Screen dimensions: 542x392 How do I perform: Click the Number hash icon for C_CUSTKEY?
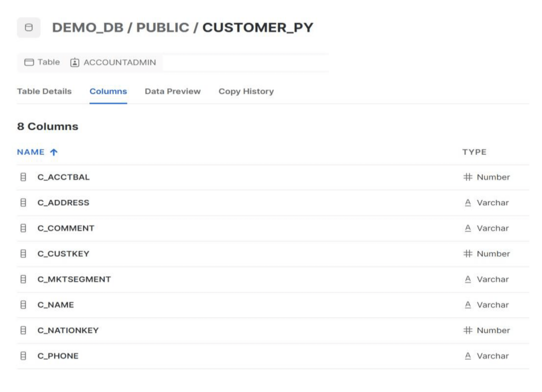click(x=468, y=253)
